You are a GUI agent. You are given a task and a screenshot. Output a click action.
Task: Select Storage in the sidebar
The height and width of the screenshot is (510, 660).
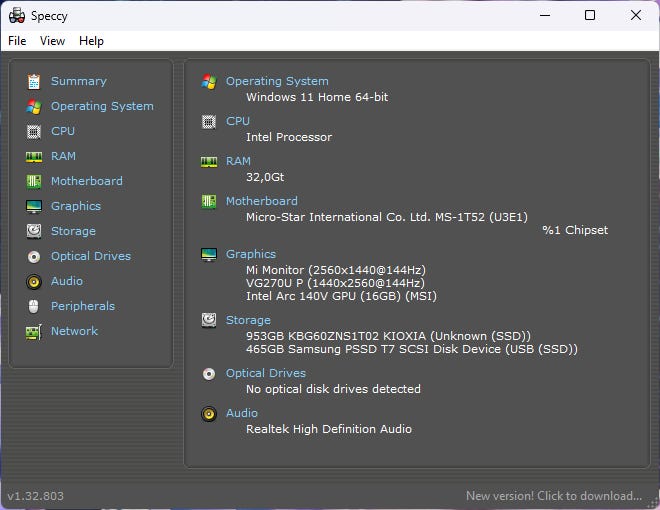(x=73, y=231)
